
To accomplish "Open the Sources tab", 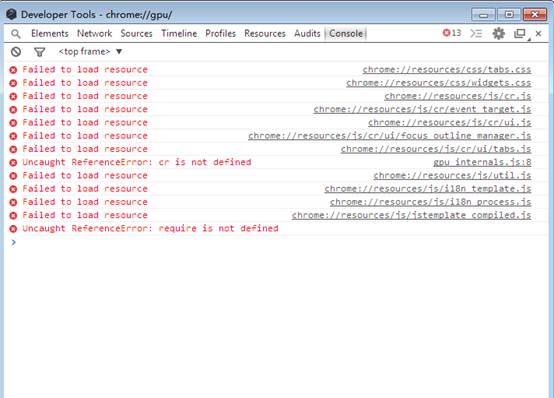I will [136, 34].
